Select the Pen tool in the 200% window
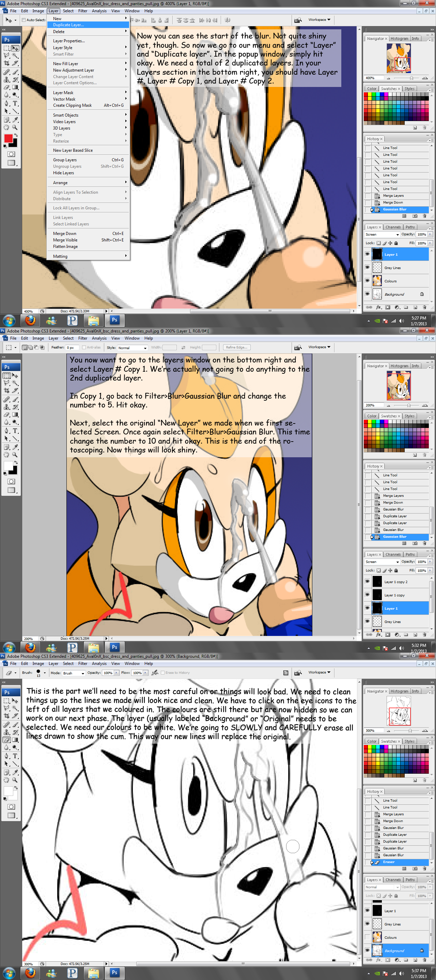The image size is (436, 980). [6, 431]
